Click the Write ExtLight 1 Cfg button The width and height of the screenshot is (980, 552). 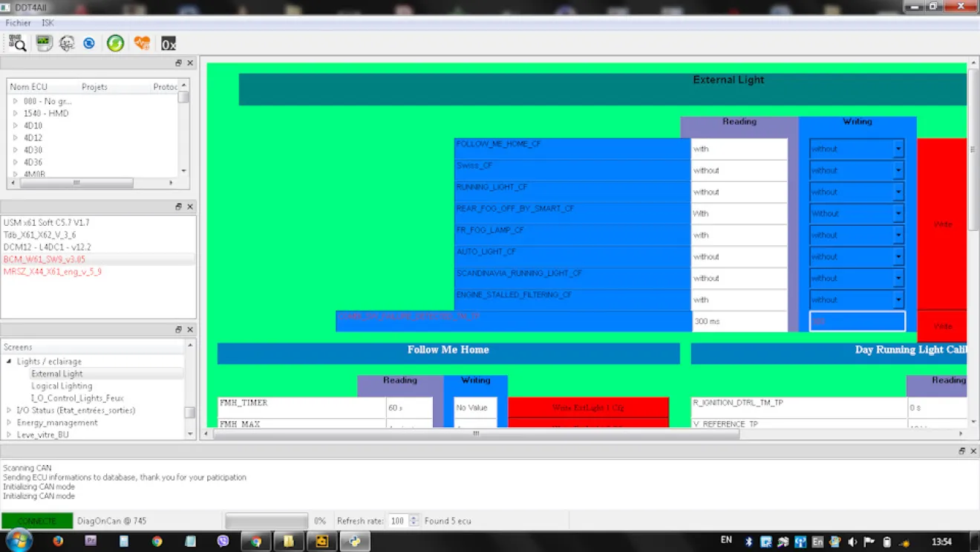coord(588,407)
